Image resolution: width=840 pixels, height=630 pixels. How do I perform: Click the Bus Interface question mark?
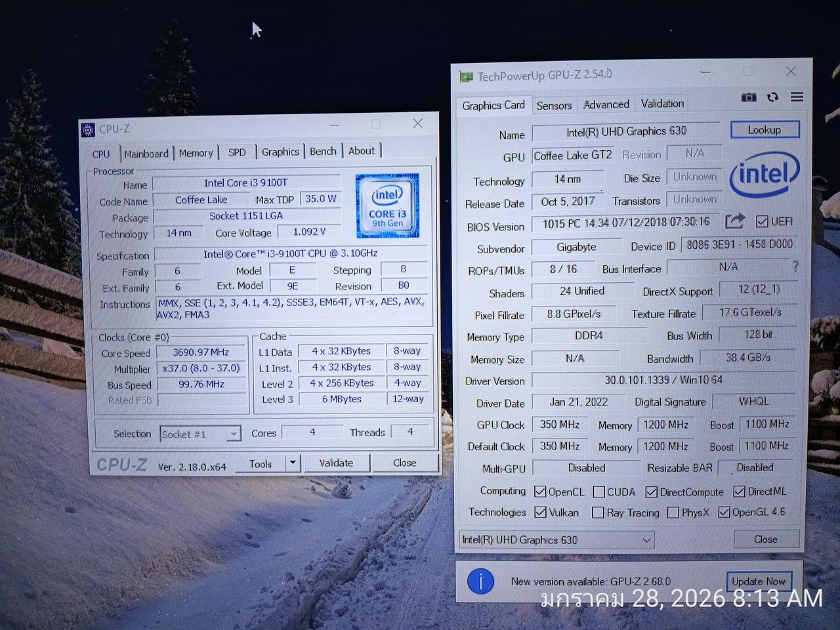(x=795, y=266)
